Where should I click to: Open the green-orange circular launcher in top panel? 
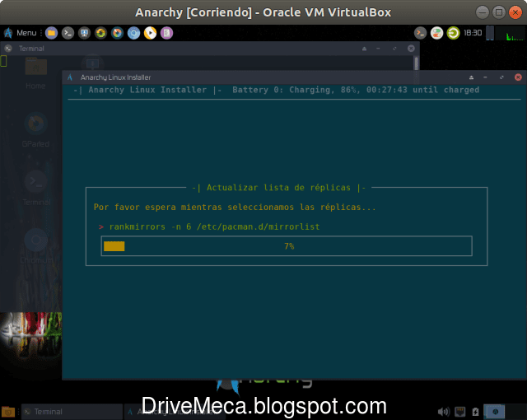coord(100,33)
